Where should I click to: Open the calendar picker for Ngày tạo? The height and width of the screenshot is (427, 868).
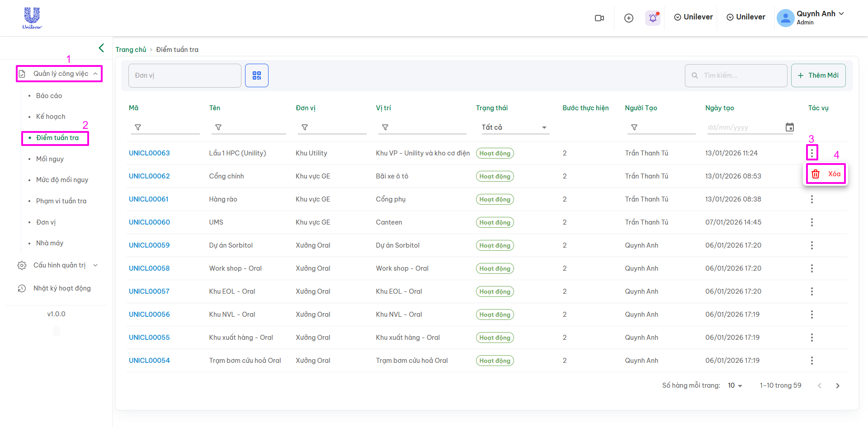pos(789,127)
